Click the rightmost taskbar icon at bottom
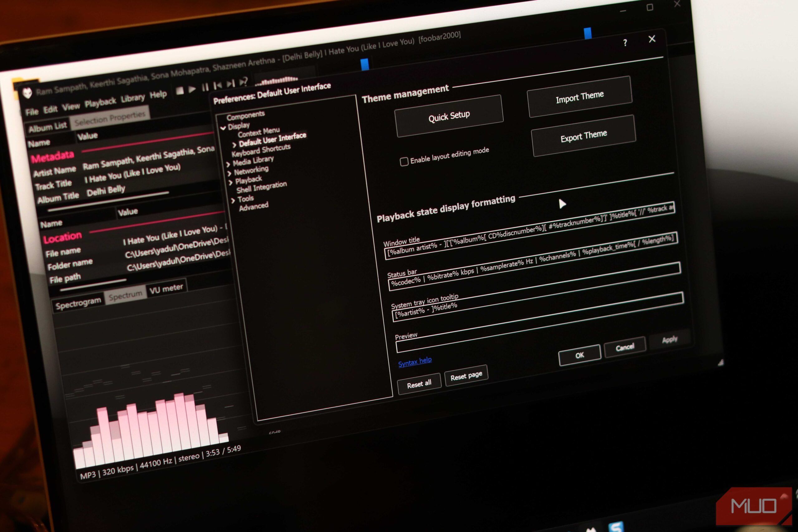Image resolution: width=798 pixels, height=532 pixels. pyautogui.click(x=617, y=527)
